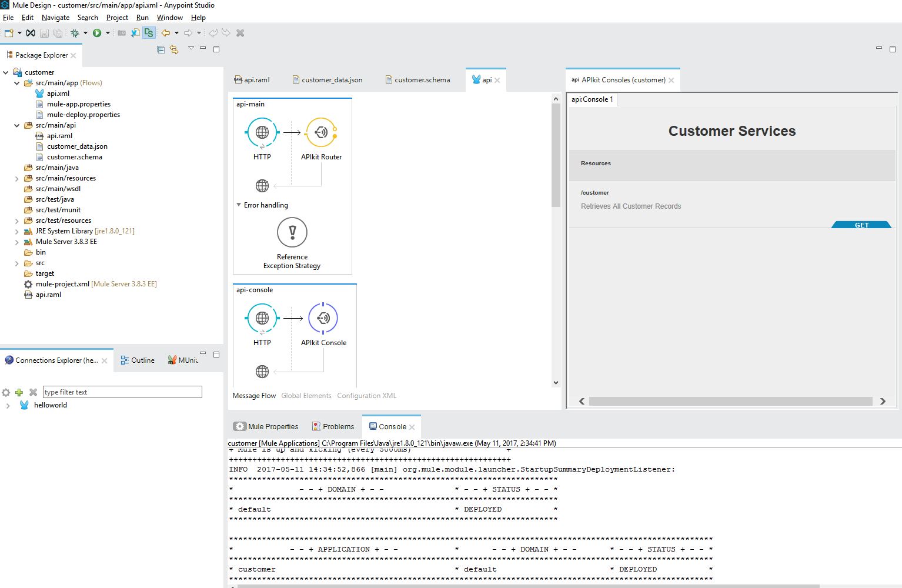Click the Debug bug icon
The height and width of the screenshot is (588, 902).
click(75, 33)
